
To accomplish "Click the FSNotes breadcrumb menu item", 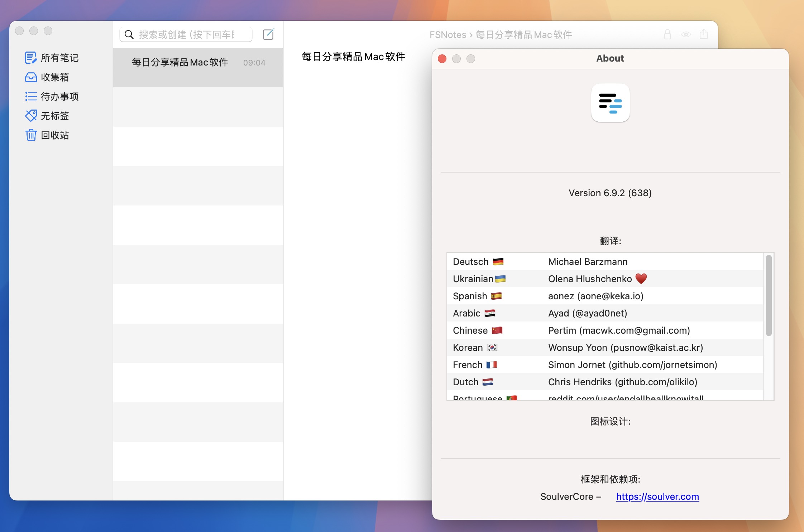I will [448, 34].
